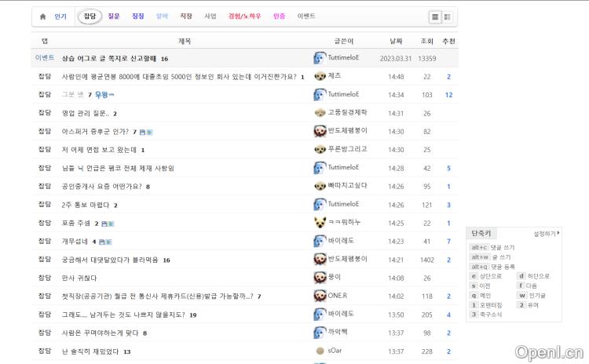Open the post '상습 어그로 글 쪽지로 신고할때'
Image resolution: width=589 pixels, height=364 pixels.
pos(109,58)
